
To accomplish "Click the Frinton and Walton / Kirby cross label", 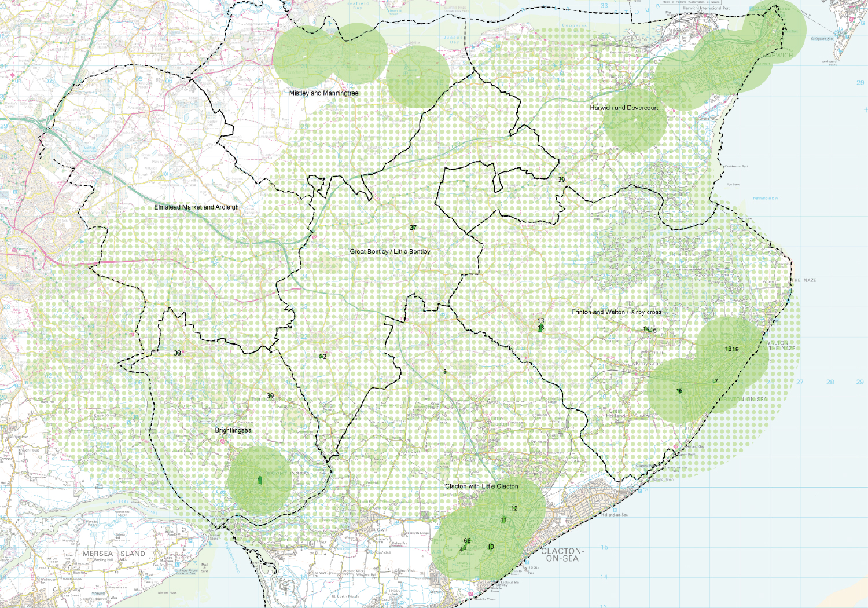I will [617, 311].
